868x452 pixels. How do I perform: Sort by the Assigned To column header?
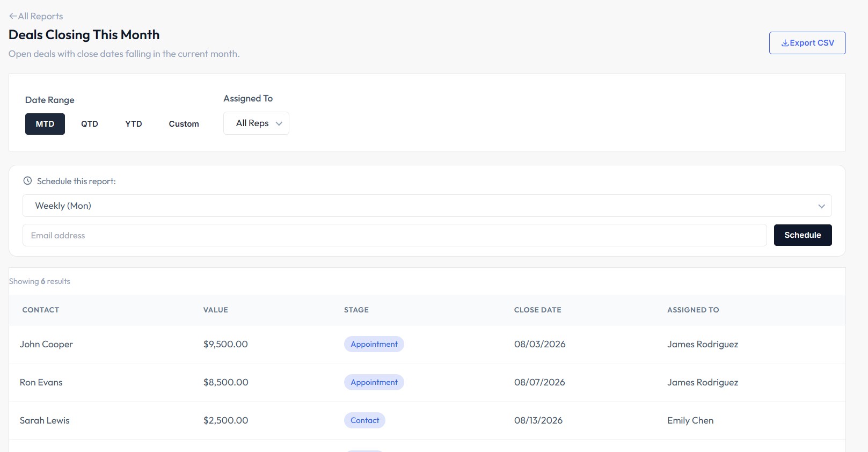(693, 310)
